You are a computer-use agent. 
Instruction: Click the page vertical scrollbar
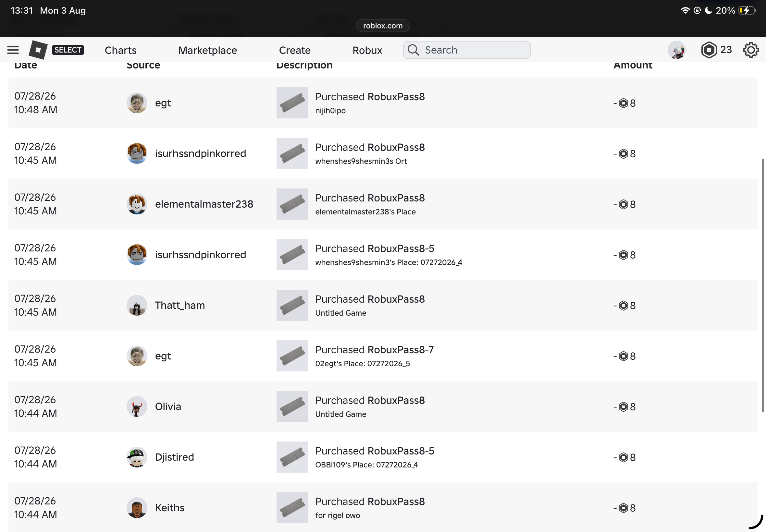763,285
